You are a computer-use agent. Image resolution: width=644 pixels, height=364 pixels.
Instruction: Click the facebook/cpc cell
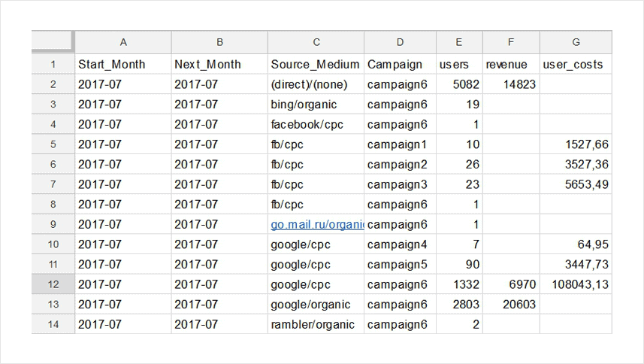(316, 124)
